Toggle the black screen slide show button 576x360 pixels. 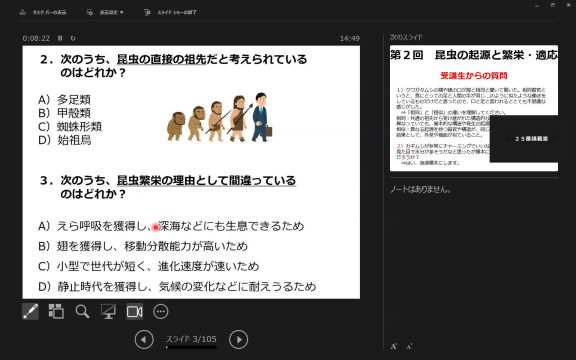pyautogui.click(x=108, y=312)
